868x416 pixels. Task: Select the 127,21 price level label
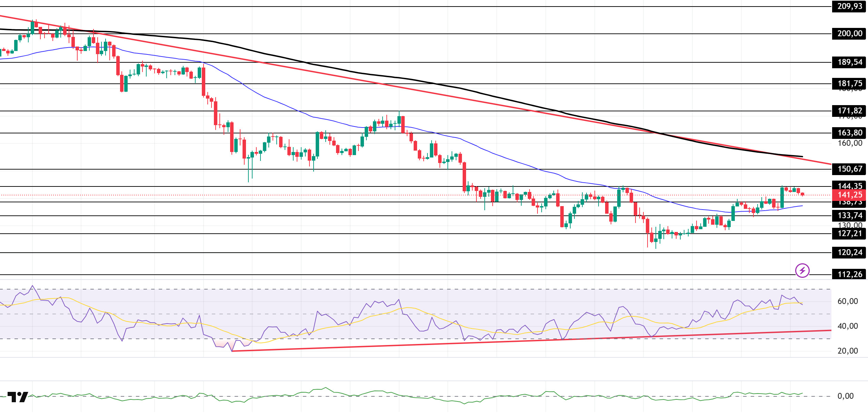[x=849, y=234]
